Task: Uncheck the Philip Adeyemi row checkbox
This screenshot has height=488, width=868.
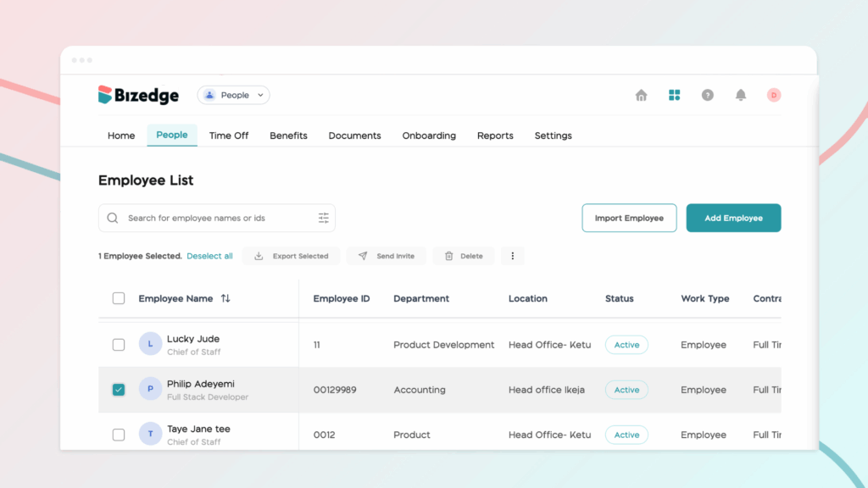Action: pos(119,390)
